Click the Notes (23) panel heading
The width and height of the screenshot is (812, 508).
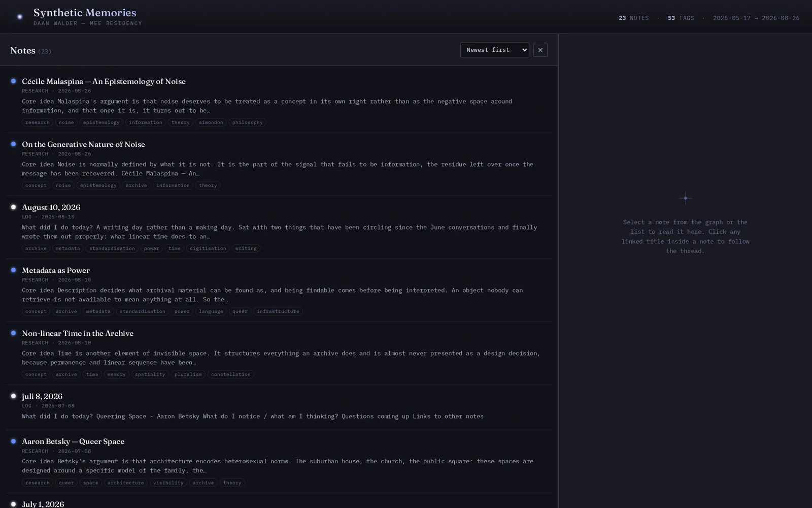pyautogui.click(x=30, y=50)
